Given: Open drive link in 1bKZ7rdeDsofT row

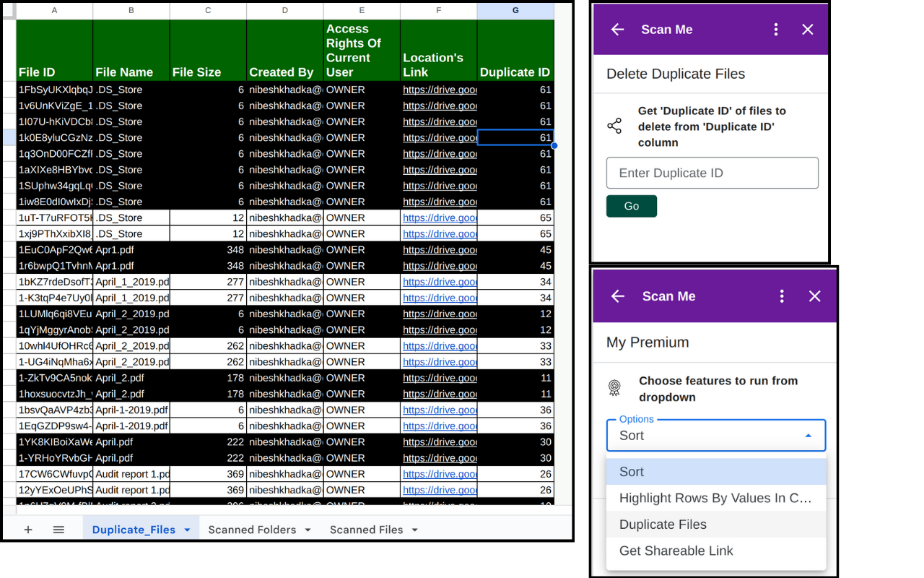Looking at the screenshot, I should pyautogui.click(x=440, y=282).
